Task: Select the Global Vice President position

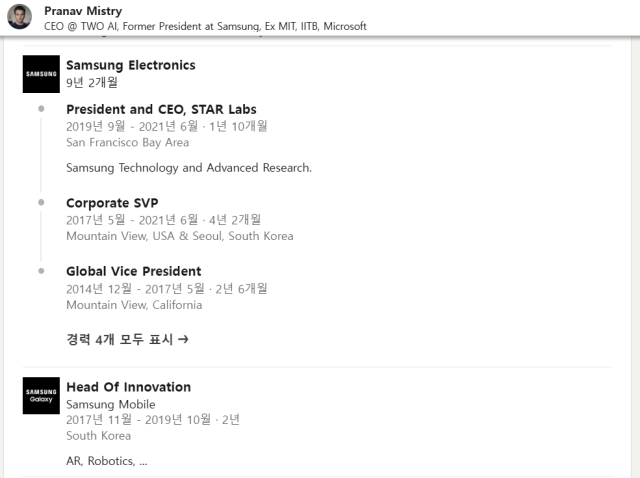Action: (x=133, y=271)
